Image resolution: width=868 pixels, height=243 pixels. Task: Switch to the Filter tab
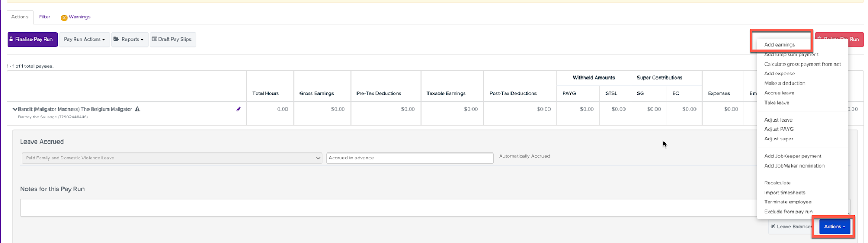[44, 17]
